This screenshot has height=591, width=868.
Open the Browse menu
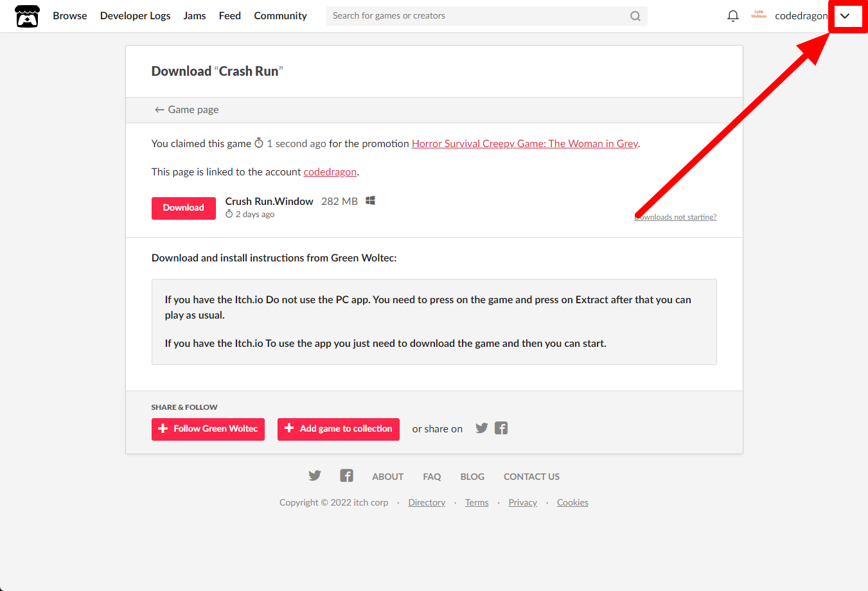(70, 16)
